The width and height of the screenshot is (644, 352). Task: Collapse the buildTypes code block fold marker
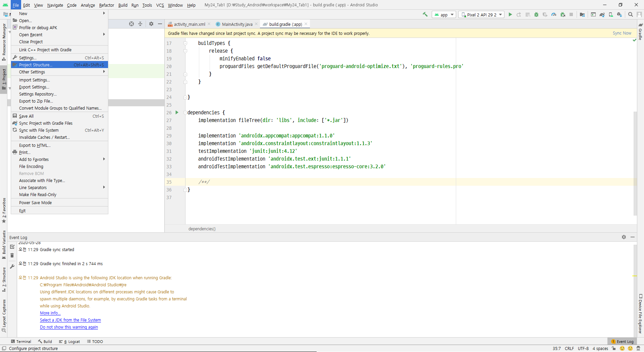click(185, 43)
